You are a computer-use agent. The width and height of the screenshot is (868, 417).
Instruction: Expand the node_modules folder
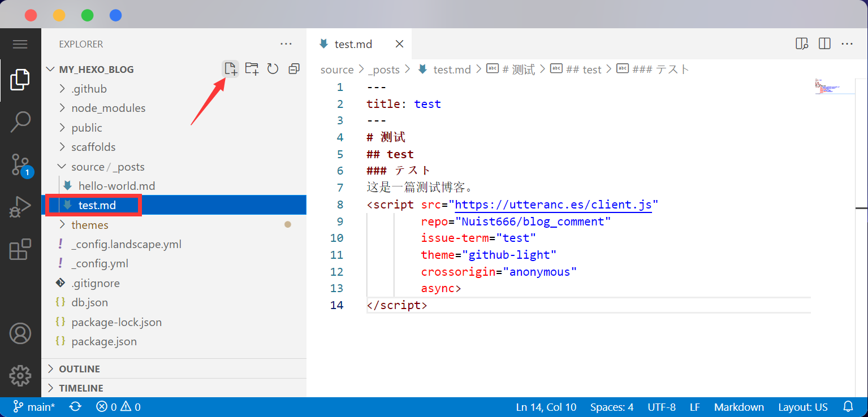107,108
